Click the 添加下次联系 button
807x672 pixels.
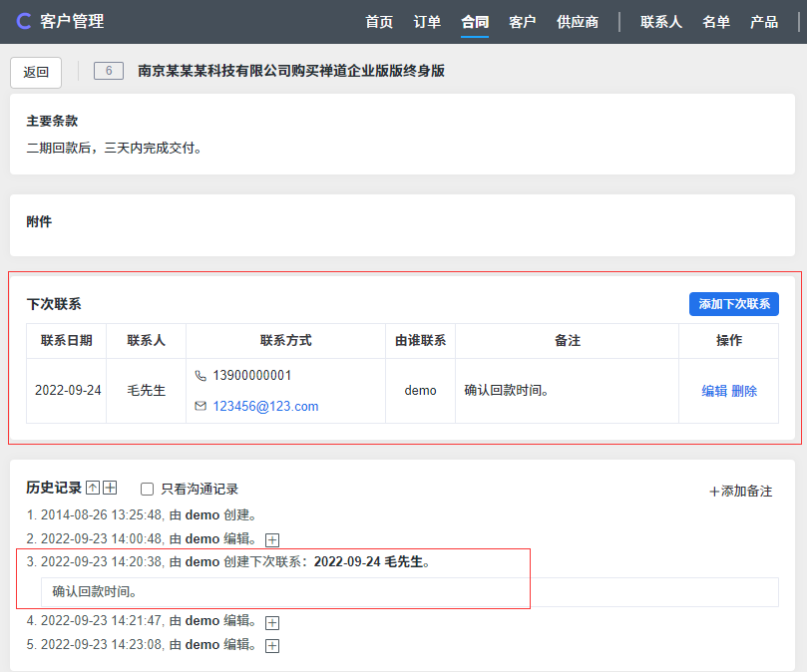(733, 304)
